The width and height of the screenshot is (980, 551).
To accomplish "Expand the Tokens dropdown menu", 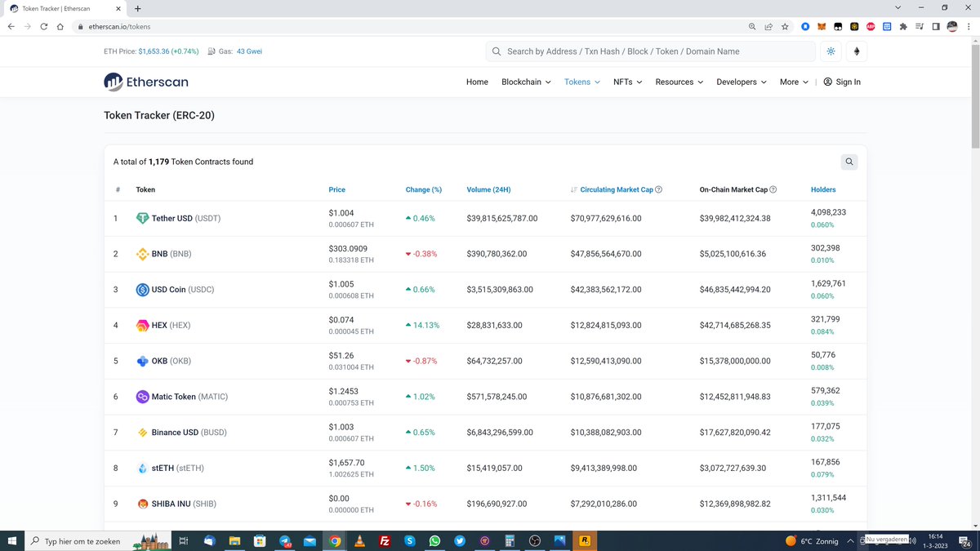I will [x=582, y=82].
